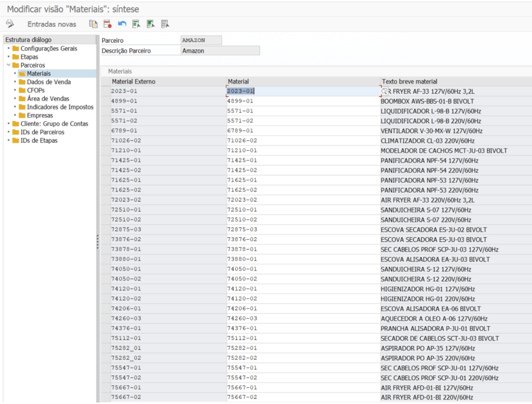The image size is (532, 404).
Task: Click the Material field containing 5571-02
Action: click(x=303, y=121)
